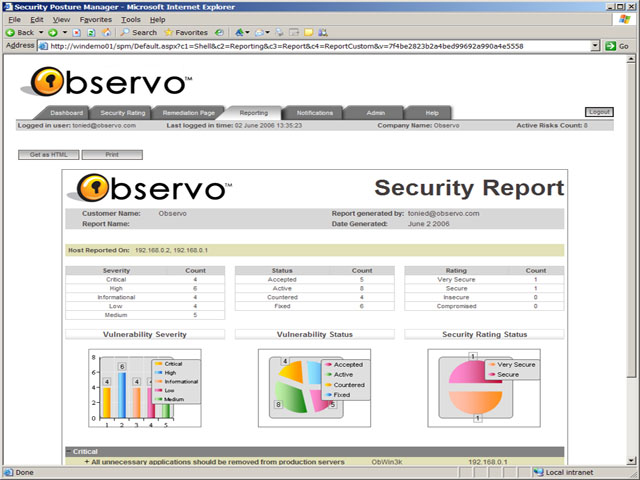Switch to the Dashboard tab
Viewport: 640px width, 480px height.
[x=66, y=113]
